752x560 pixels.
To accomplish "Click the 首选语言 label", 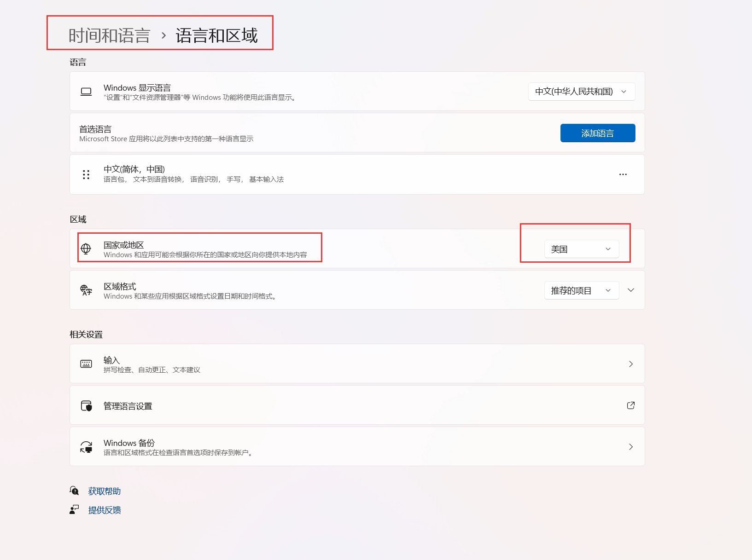I will click(x=95, y=129).
